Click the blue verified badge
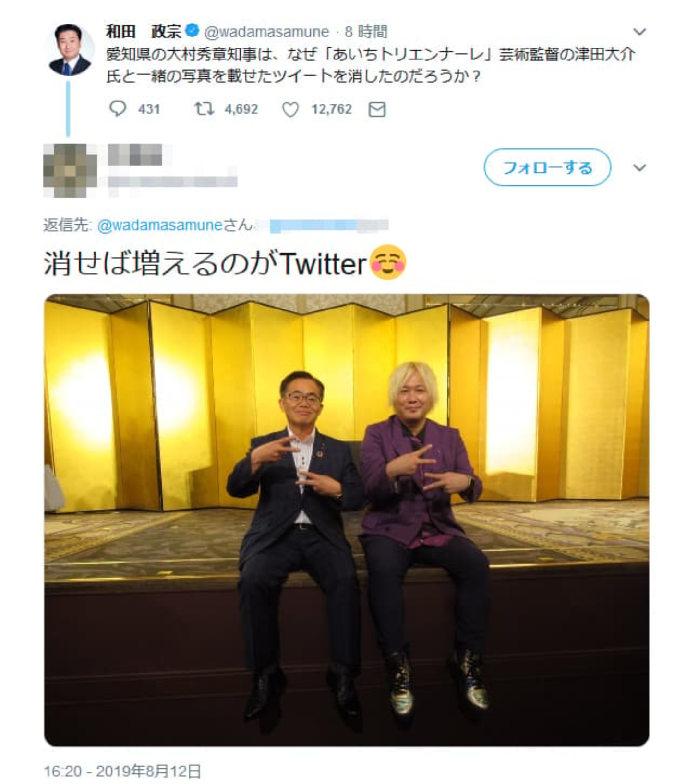 192,31
